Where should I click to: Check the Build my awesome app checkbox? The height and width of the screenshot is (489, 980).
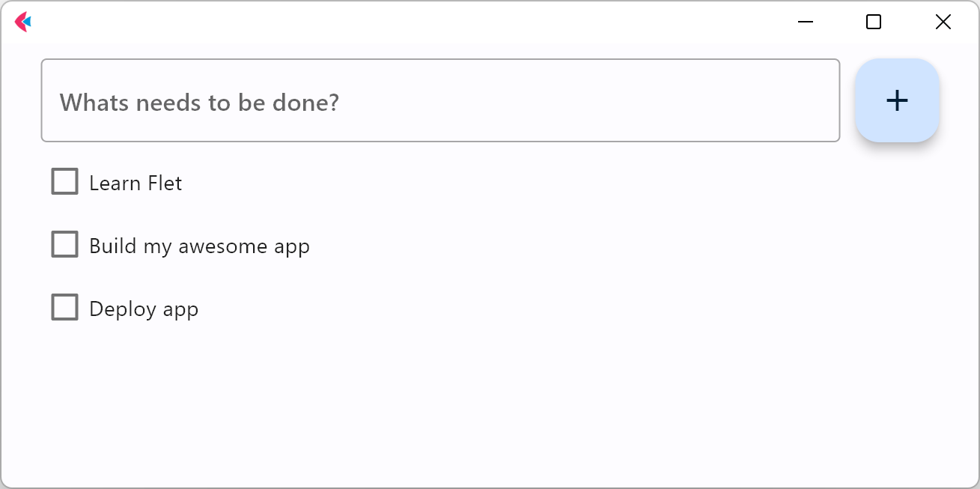click(64, 244)
